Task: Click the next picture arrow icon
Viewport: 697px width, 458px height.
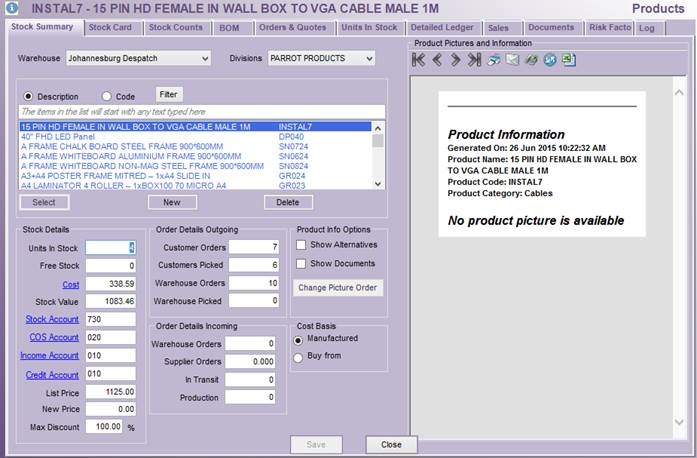Action: [456, 61]
